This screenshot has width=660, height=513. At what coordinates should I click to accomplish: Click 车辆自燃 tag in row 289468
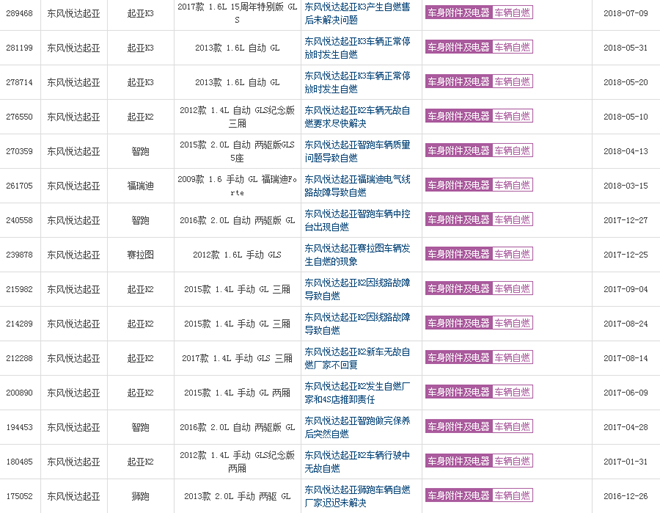512,13
